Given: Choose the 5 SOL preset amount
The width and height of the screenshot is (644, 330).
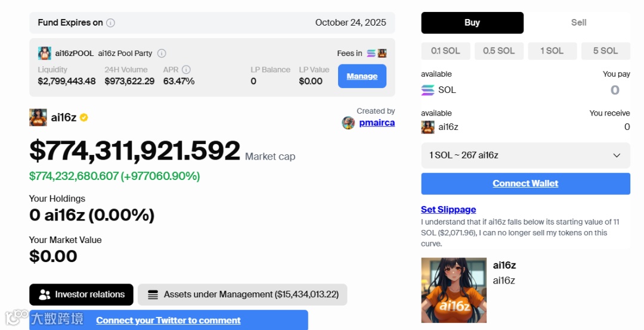Looking at the screenshot, I should (606, 51).
